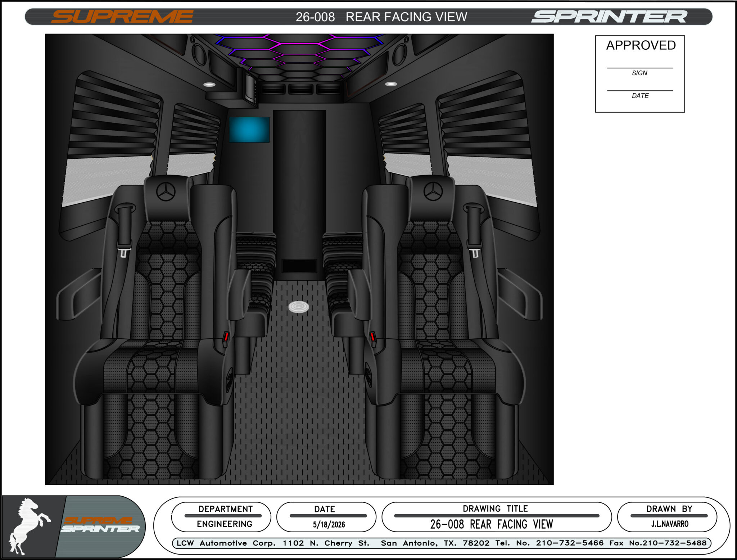
Task: Click the round floor disc in the aisle
Action: pyautogui.click(x=299, y=307)
